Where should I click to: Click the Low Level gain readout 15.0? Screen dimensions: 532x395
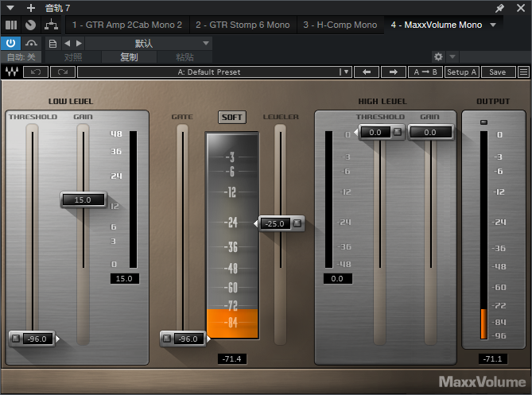[x=124, y=279]
